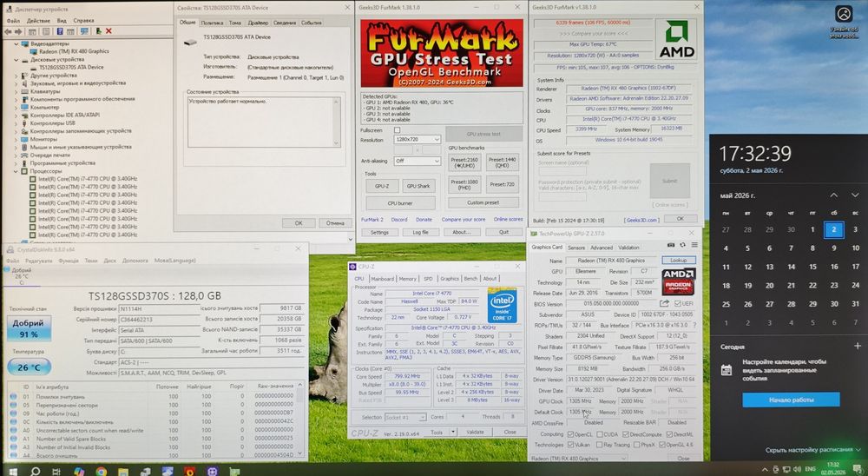Click the Validate button in CPU-Z
The image size is (868, 476).
(475, 432)
